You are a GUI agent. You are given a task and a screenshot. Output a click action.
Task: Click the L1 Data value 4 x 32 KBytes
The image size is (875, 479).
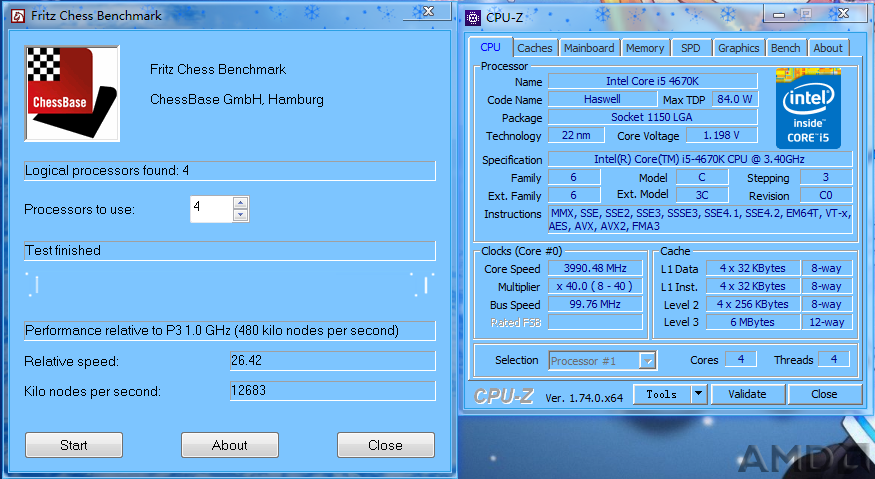(752, 269)
